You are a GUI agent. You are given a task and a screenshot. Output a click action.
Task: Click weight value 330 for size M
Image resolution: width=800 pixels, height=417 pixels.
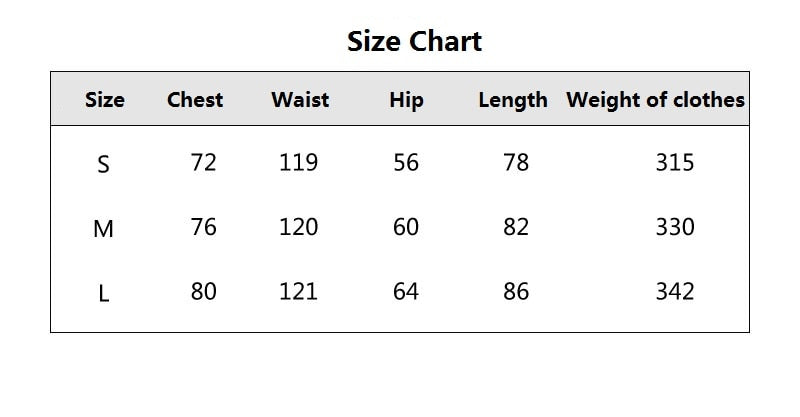click(x=674, y=227)
